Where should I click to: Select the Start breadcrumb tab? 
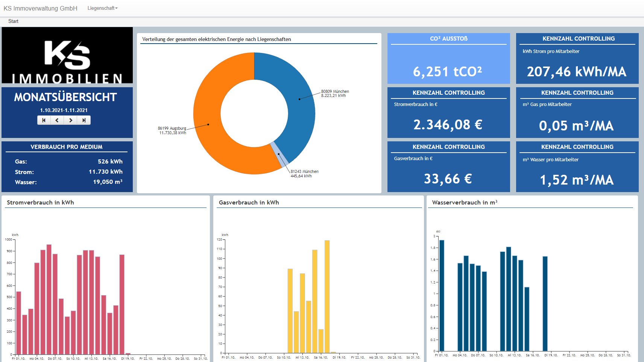click(13, 21)
